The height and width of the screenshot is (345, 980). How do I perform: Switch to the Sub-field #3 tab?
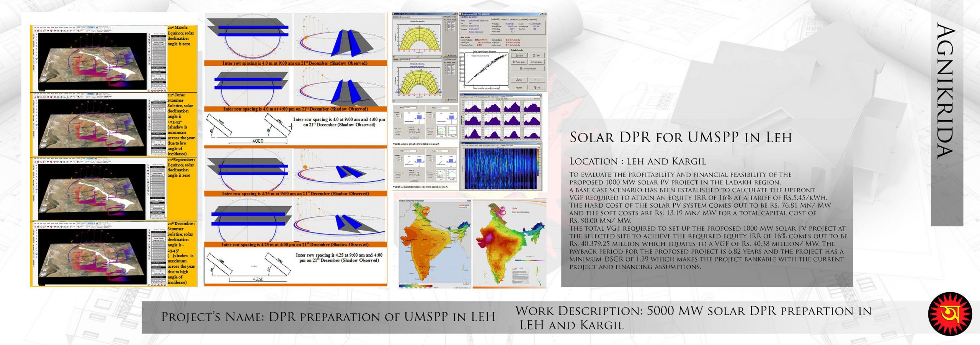click(x=514, y=19)
